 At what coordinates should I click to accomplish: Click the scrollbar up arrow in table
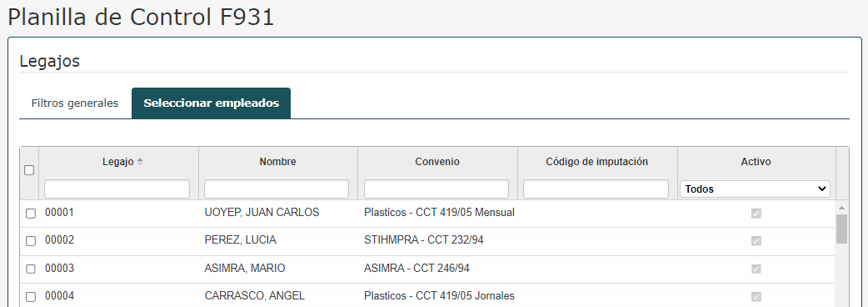841,208
